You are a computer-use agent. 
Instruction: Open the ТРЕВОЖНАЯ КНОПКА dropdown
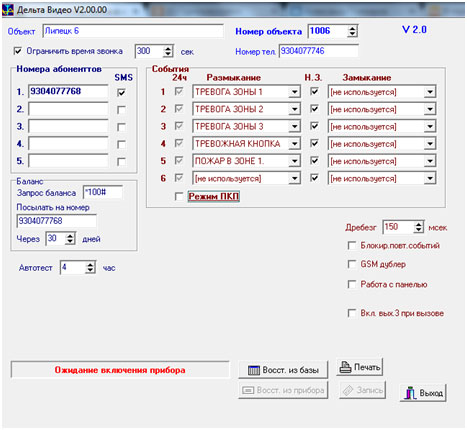pos(294,144)
